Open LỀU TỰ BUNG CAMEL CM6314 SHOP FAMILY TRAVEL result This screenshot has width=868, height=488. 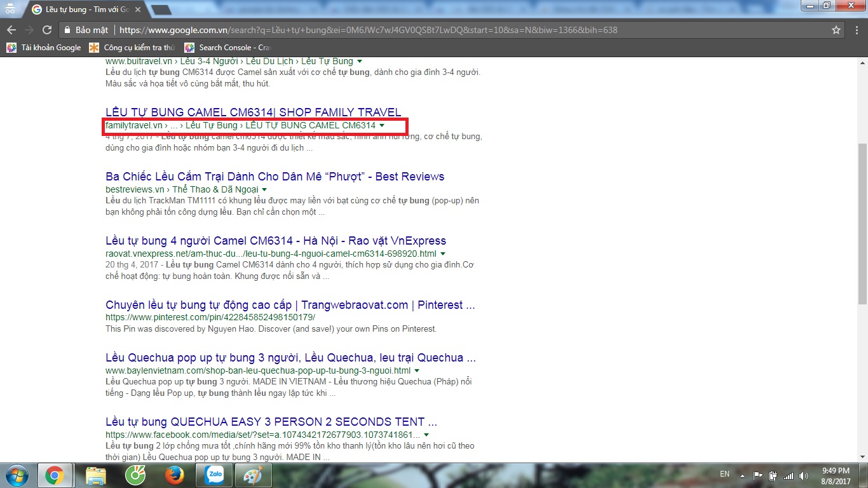pyautogui.click(x=254, y=112)
